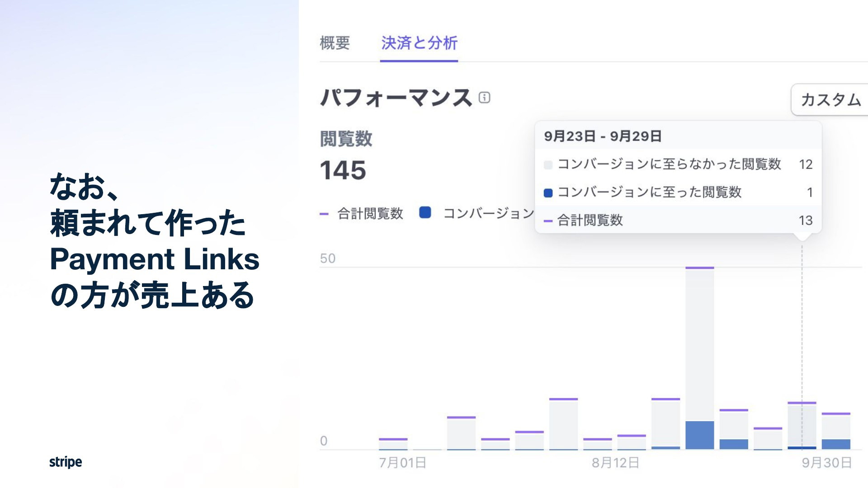Click the 8月12日 axis label
Image resolution: width=868 pixels, height=488 pixels.
615,463
